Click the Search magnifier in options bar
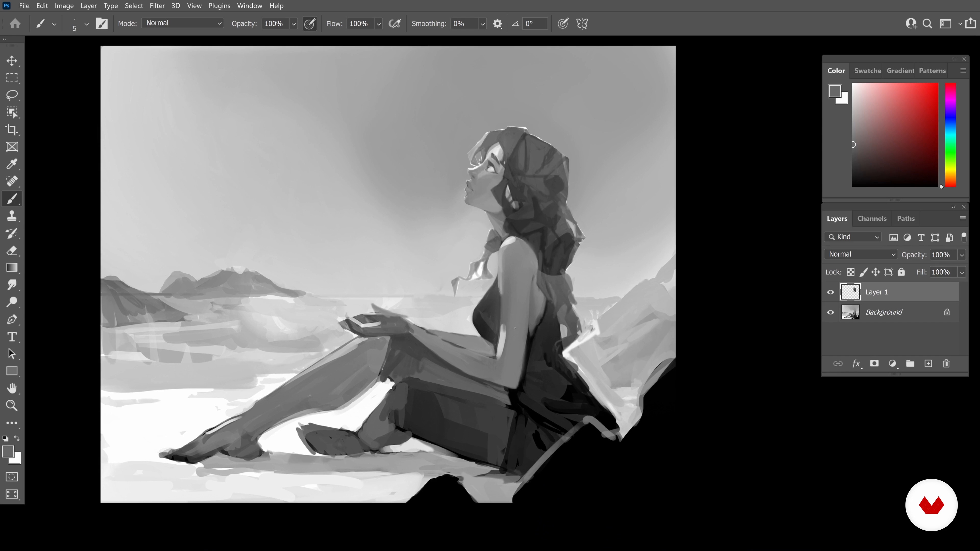The width and height of the screenshot is (980, 551). [x=927, y=23]
